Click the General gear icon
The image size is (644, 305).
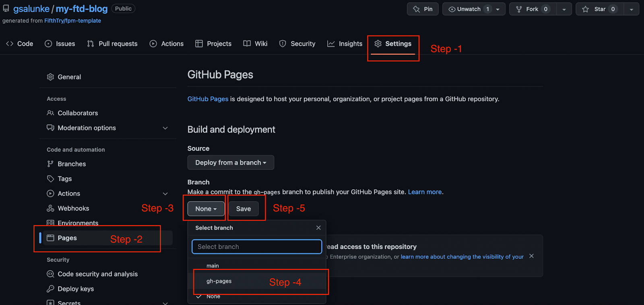tap(50, 77)
